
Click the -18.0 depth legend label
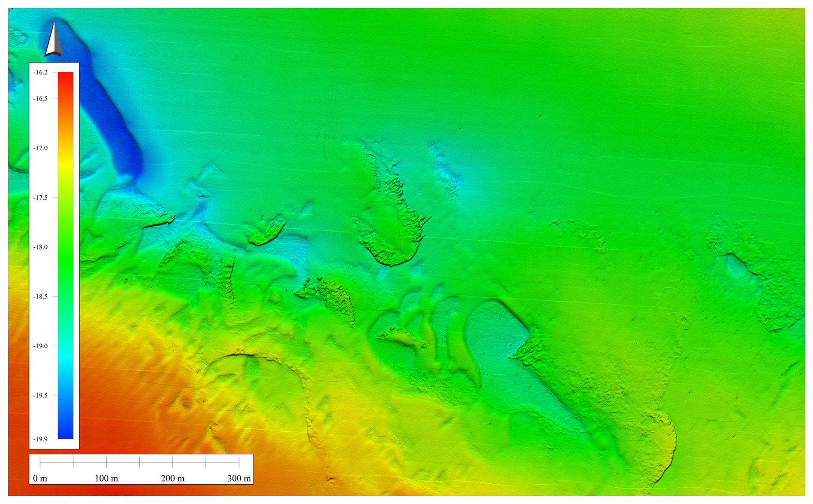pos(40,247)
